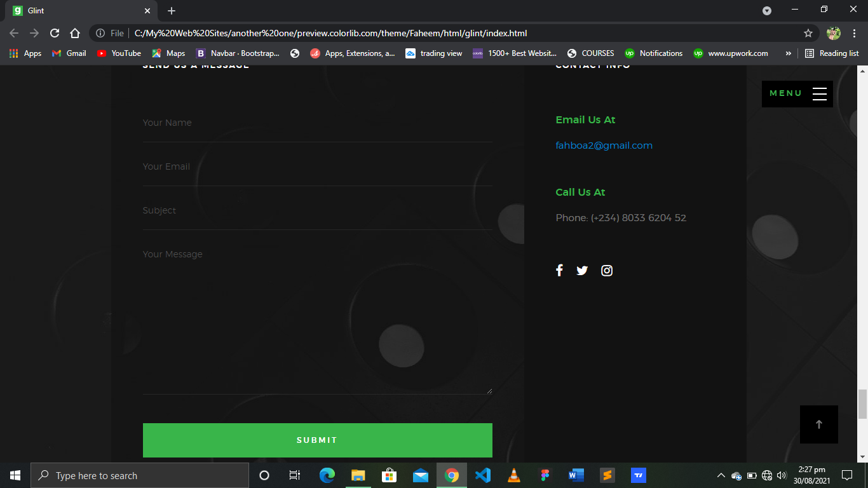
Task: Click the address bar URL
Action: [x=330, y=33]
